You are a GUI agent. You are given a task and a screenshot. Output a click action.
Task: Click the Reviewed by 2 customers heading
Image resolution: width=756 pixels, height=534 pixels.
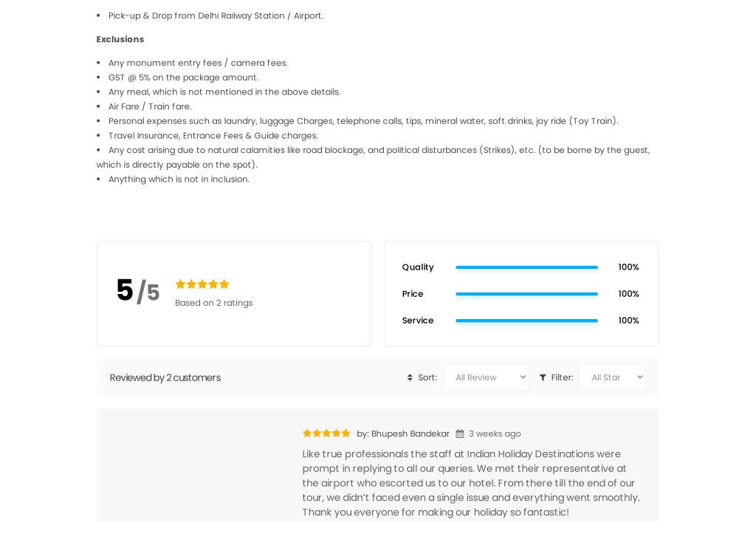tap(165, 377)
